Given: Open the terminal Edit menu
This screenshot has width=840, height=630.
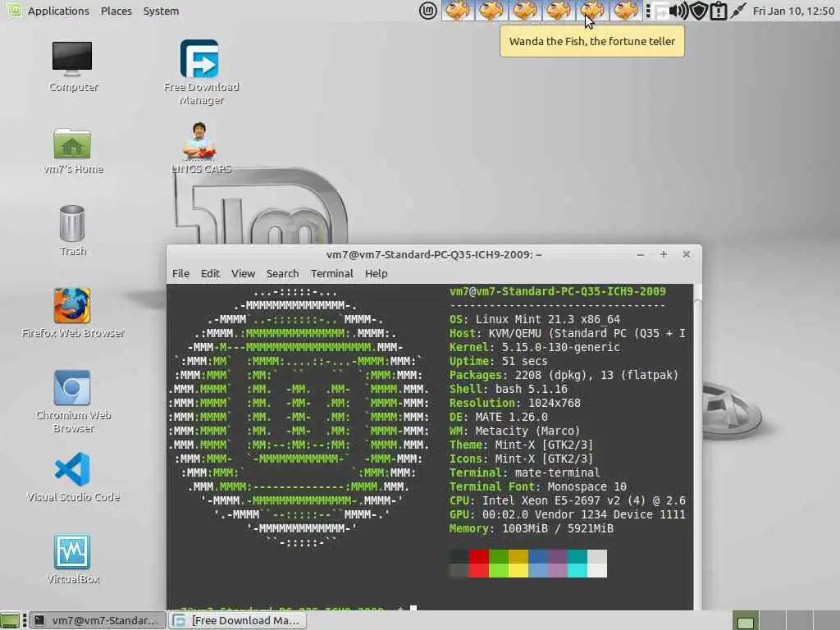Looking at the screenshot, I should click(x=210, y=273).
